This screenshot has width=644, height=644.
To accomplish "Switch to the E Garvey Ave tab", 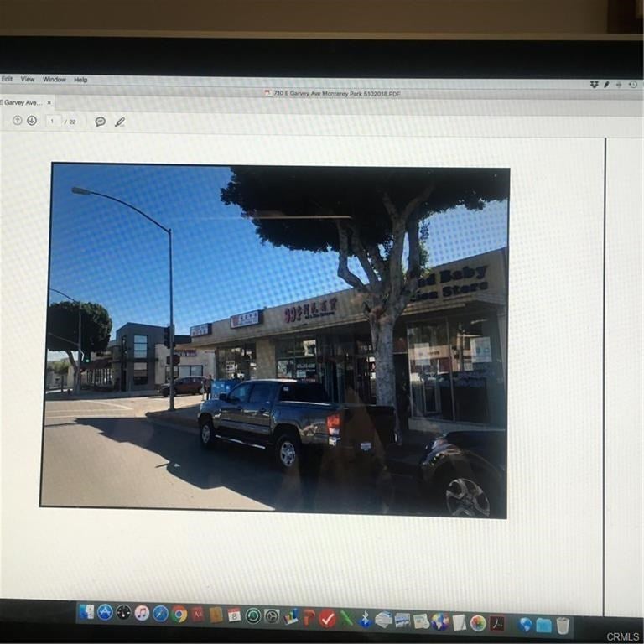I will click(x=21, y=102).
